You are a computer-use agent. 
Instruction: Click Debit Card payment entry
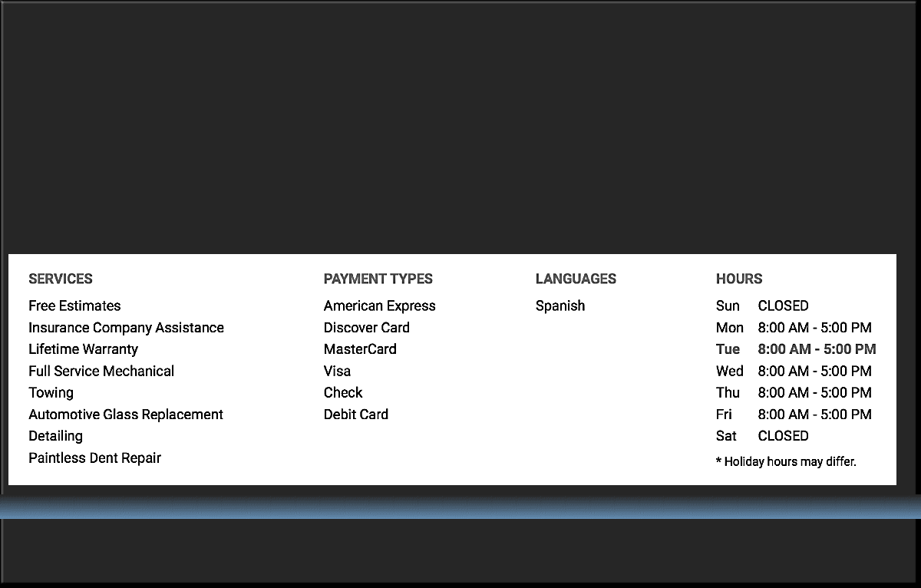[355, 415]
